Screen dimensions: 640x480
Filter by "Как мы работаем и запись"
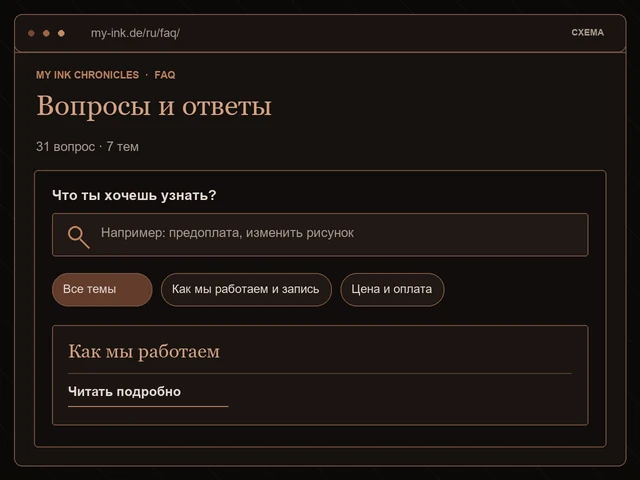(246, 289)
